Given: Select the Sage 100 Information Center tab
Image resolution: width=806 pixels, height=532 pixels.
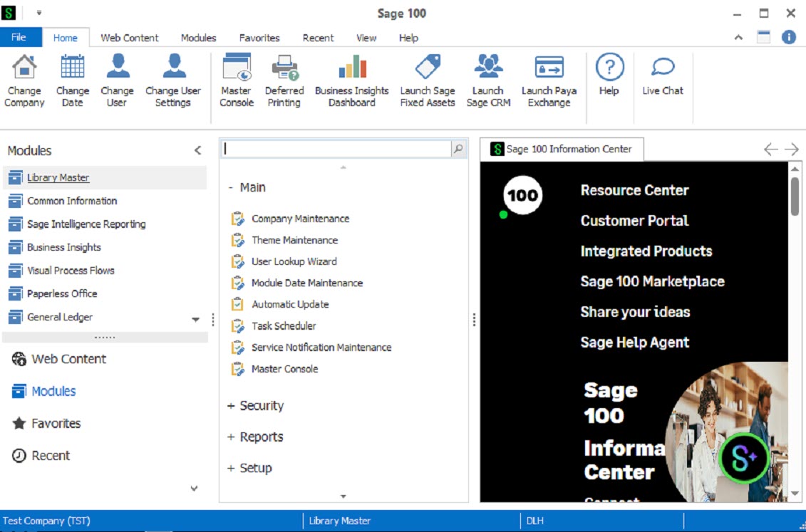Looking at the screenshot, I should 562,150.
